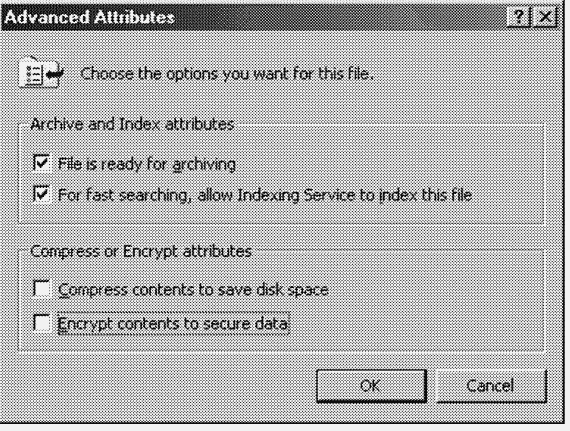Click the Advanced Attributes title bar text

pos(89,17)
